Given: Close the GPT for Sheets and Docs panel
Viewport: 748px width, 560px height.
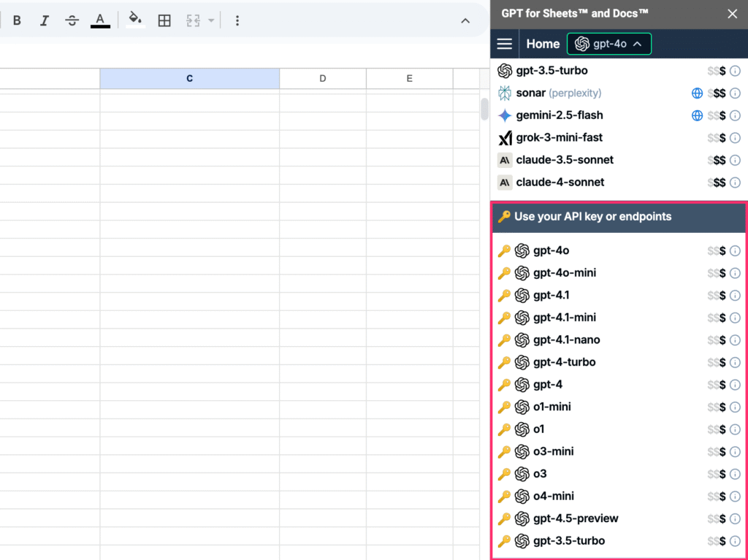Looking at the screenshot, I should point(732,14).
